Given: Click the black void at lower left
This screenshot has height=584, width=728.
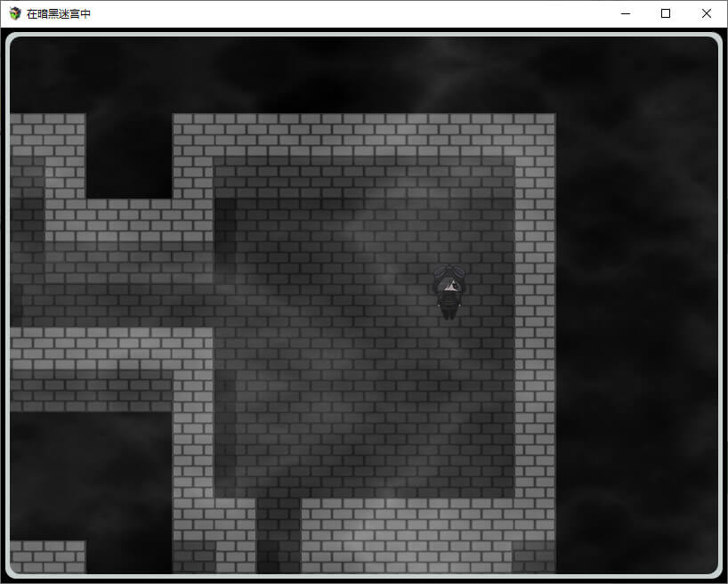Looking at the screenshot, I should 89,472.
